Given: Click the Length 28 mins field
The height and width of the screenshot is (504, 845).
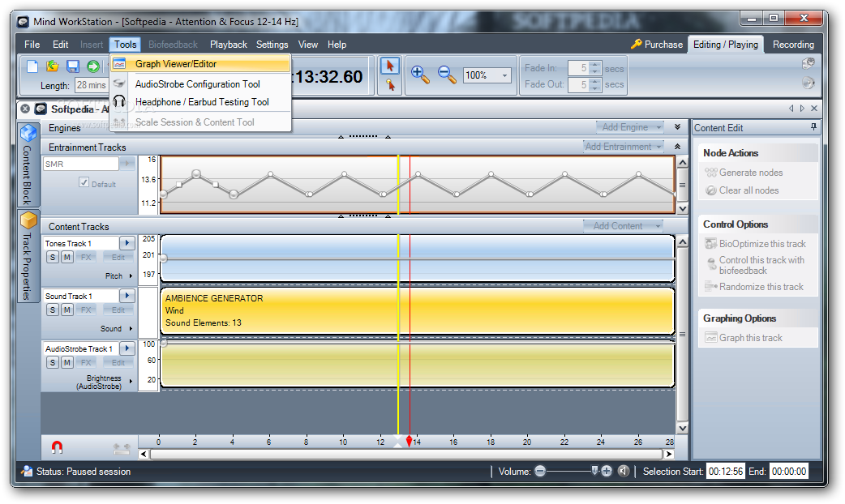Looking at the screenshot, I should (x=92, y=85).
